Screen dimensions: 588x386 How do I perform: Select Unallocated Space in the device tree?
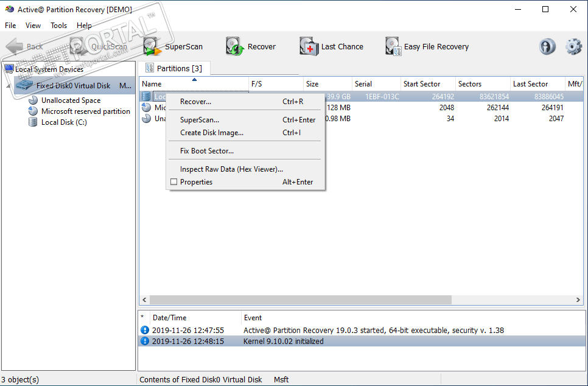coord(71,100)
